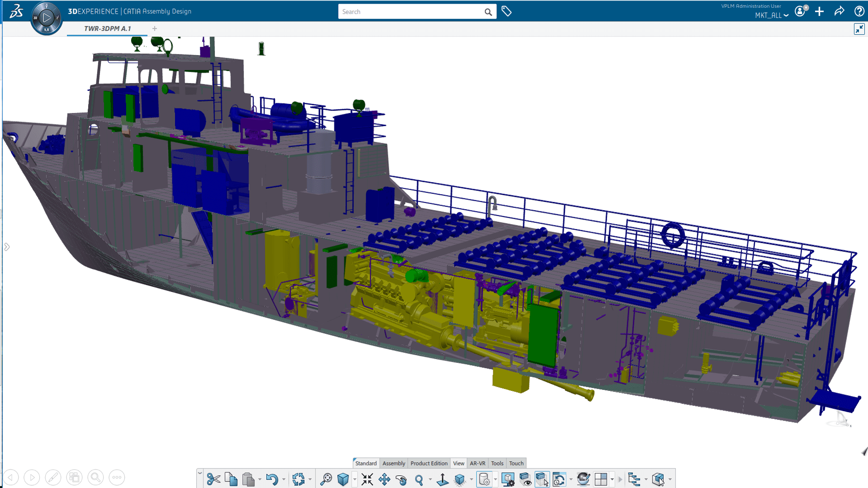Switch to the Assembly toolbar tab
Screen dimensions: 868x488
[393, 463]
